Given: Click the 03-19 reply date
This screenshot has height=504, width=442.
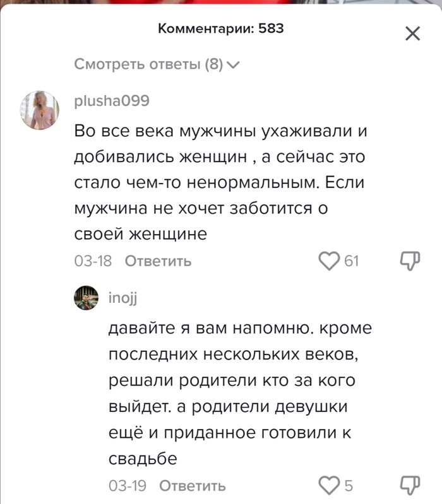Looking at the screenshot, I should (x=128, y=485).
